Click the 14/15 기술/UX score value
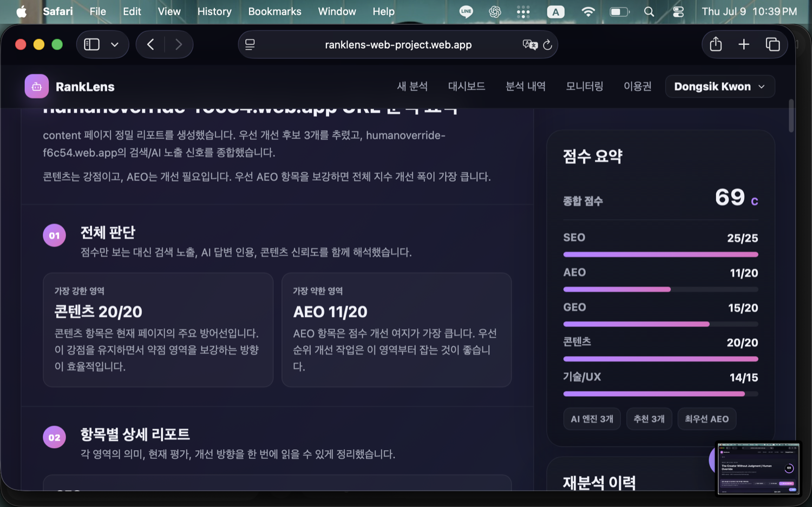Image resolution: width=812 pixels, height=507 pixels. pos(744,378)
